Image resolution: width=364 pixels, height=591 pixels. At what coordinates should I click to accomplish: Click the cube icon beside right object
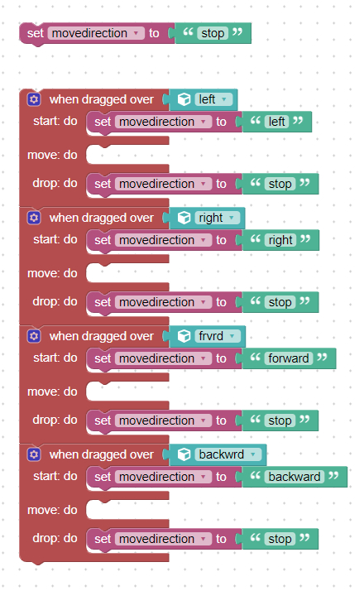pyautogui.click(x=184, y=219)
